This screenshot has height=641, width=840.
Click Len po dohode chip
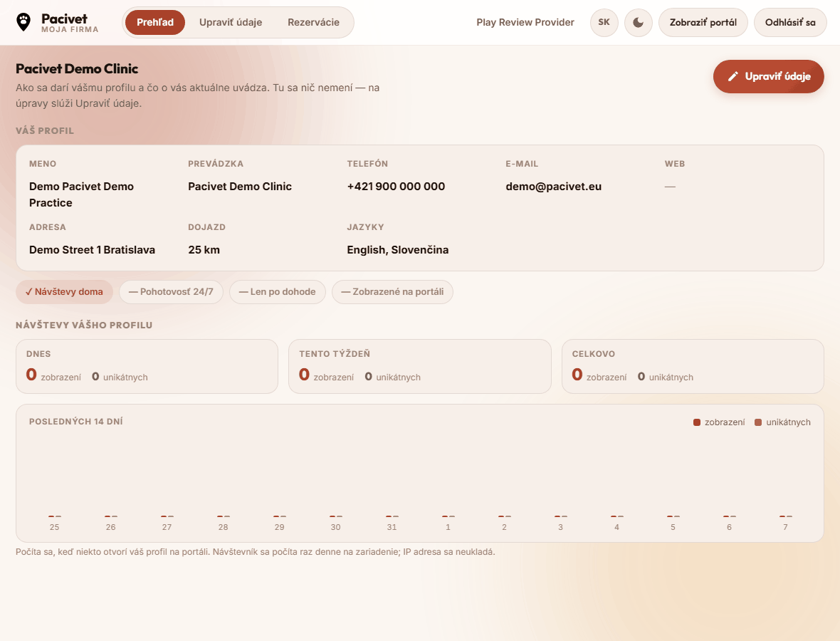pyautogui.click(x=278, y=292)
